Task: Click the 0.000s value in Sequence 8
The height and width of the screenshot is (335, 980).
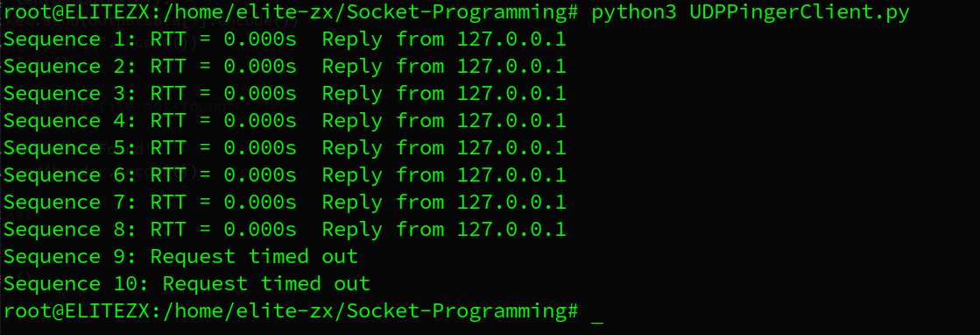Action: tap(261, 229)
